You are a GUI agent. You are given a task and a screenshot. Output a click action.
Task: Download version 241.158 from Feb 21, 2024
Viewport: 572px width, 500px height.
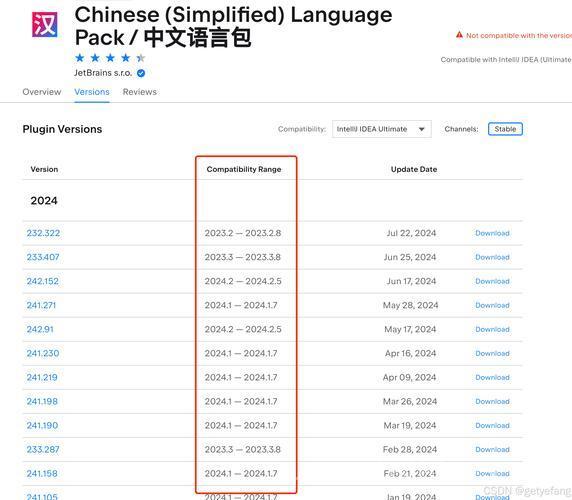tap(492, 474)
